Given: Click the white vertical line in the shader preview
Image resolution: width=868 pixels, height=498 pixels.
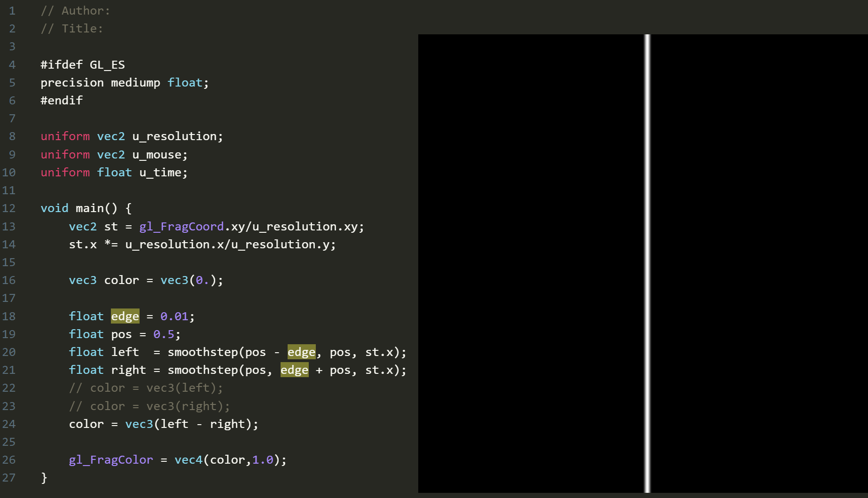Looking at the screenshot, I should (647, 263).
